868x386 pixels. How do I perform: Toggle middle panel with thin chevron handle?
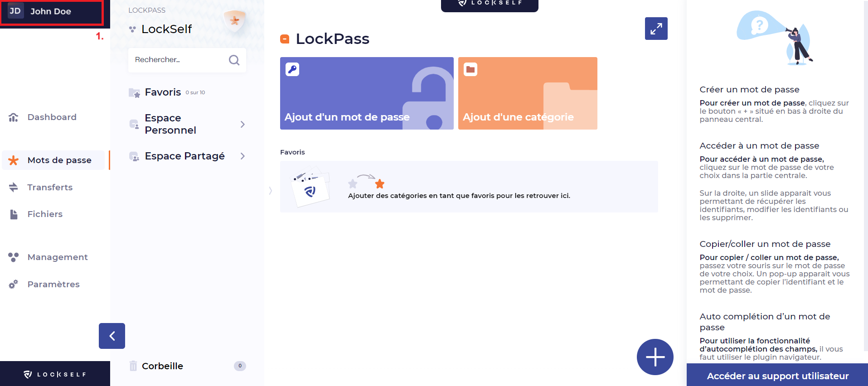coord(271,191)
